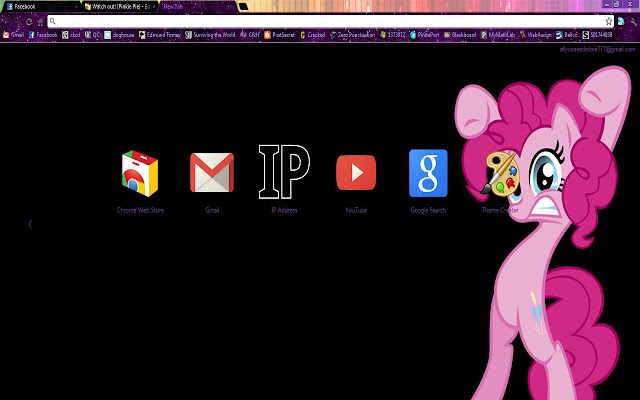The width and height of the screenshot is (640, 400).
Task: Click the account email in the top right
Action: [597, 49]
